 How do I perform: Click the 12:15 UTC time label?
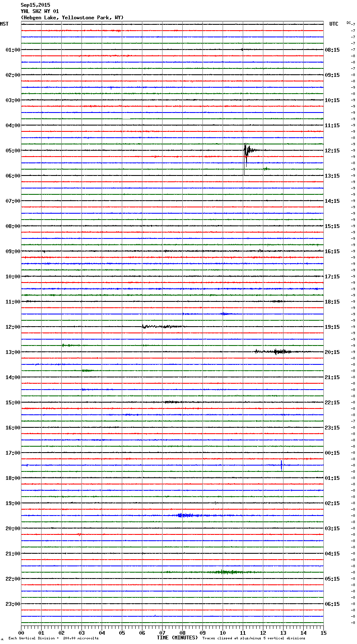pos(332,151)
